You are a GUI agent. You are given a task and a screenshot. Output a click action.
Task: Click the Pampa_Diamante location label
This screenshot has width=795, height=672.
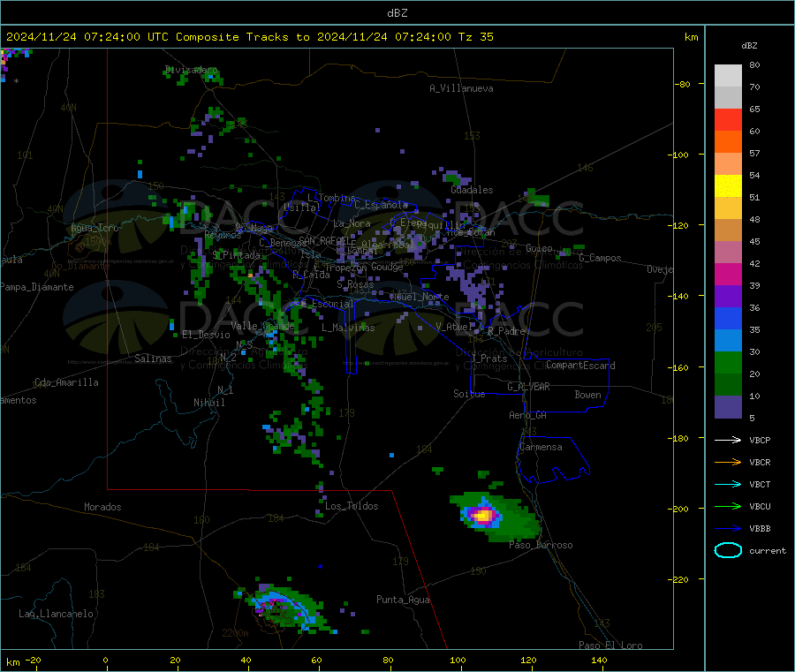(37, 287)
